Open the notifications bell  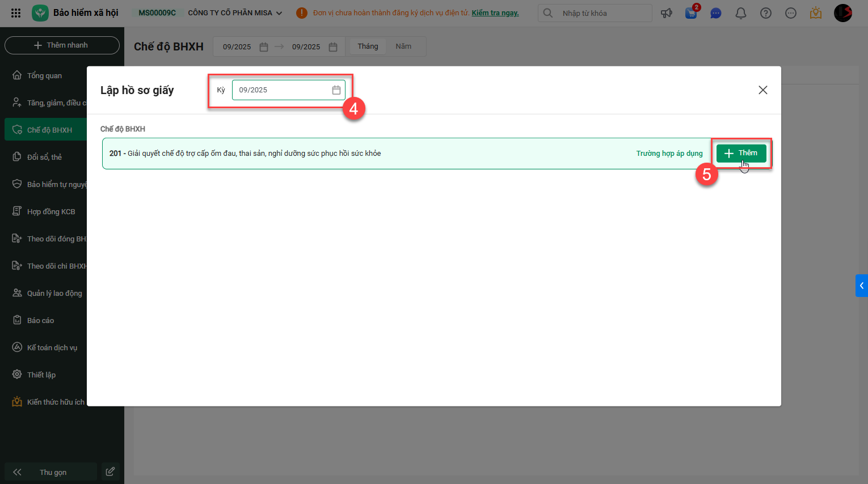coord(741,12)
